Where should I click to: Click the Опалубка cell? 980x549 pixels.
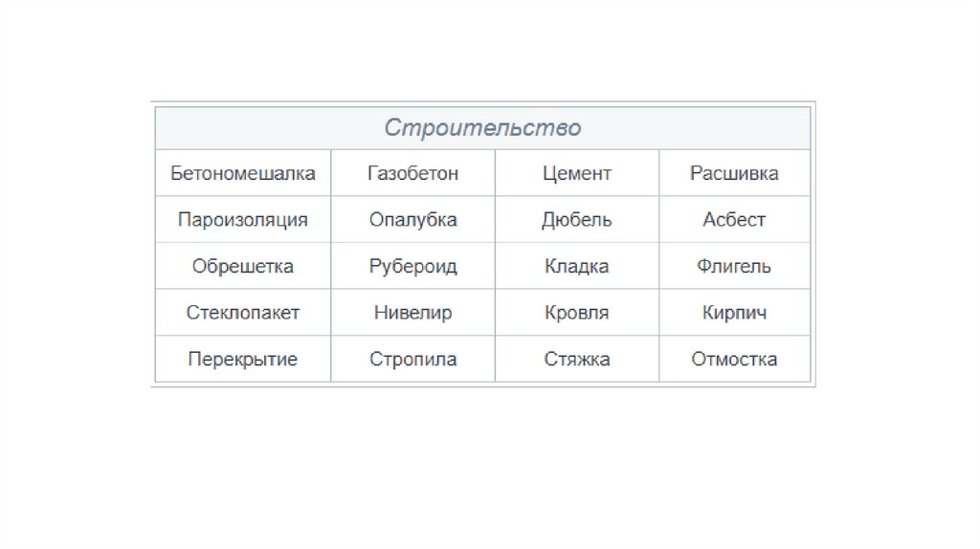412,220
